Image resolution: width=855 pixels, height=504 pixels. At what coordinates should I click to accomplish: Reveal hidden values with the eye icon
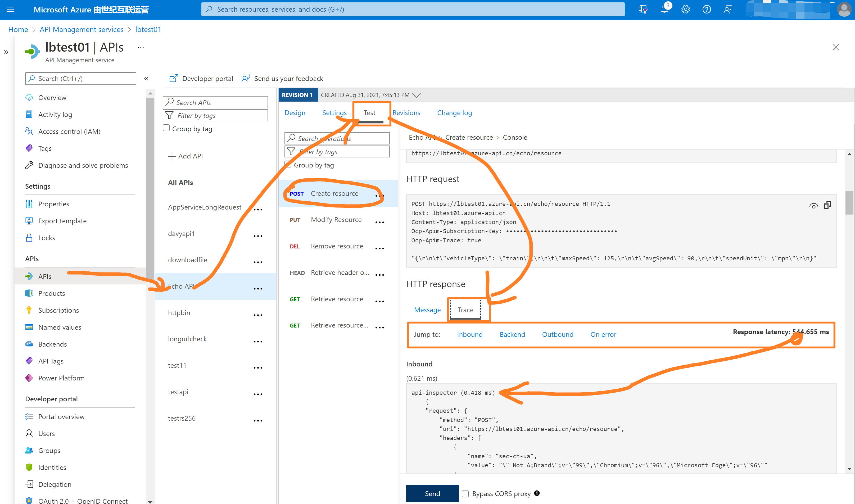813,205
